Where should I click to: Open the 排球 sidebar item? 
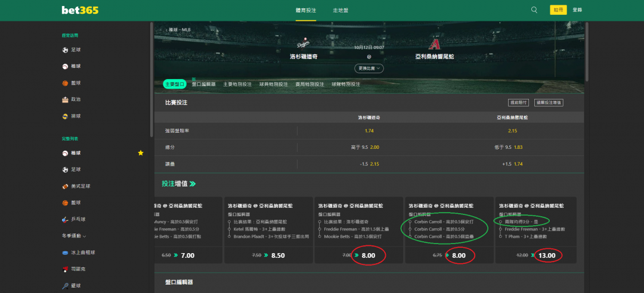click(x=76, y=116)
